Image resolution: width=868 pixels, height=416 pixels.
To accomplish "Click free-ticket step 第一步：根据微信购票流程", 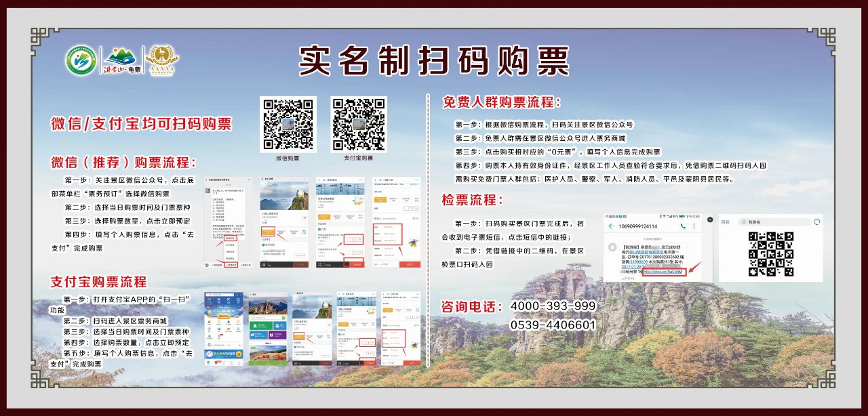I will 544,125.
